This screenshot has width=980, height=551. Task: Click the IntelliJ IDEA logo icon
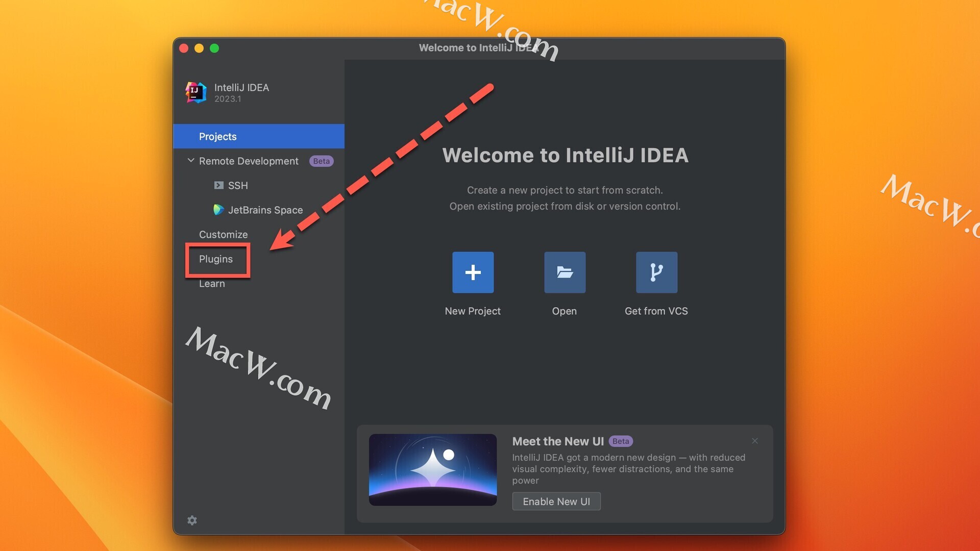[195, 92]
